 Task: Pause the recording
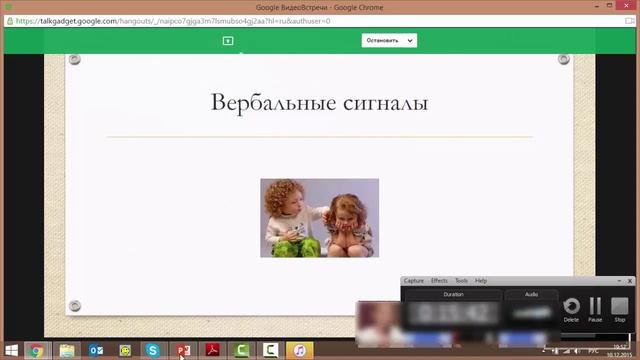point(595,310)
